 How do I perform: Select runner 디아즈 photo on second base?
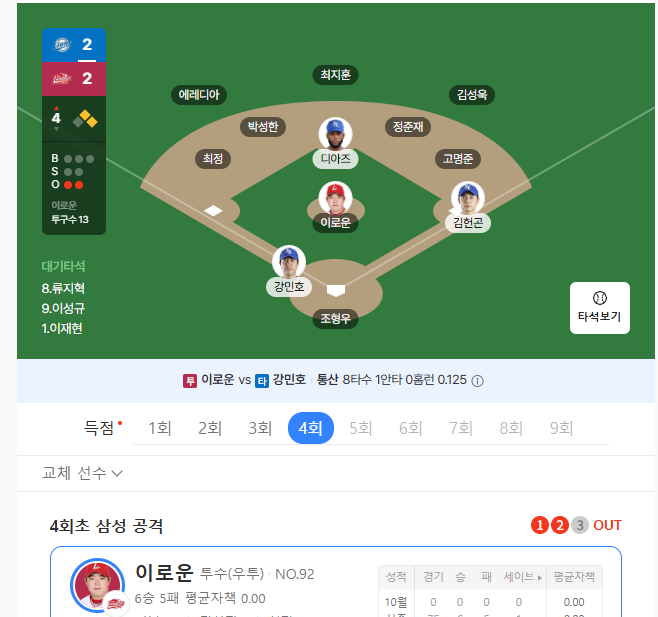pos(335,134)
